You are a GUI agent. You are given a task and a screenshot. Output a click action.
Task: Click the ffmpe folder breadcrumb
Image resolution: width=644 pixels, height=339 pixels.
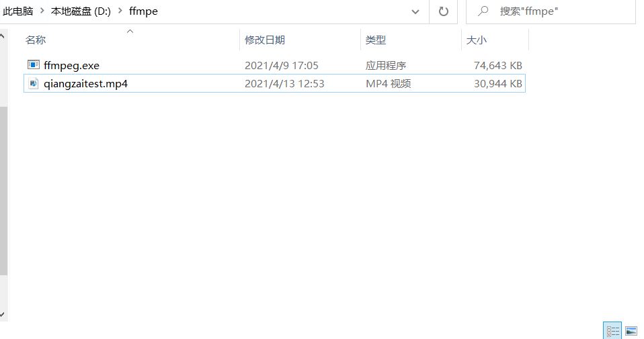click(x=143, y=11)
